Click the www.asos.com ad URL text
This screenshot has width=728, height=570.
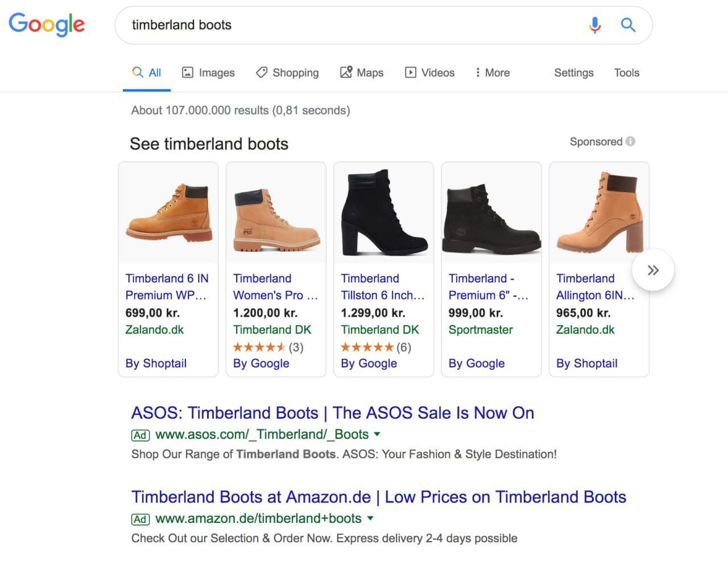coord(262,435)
